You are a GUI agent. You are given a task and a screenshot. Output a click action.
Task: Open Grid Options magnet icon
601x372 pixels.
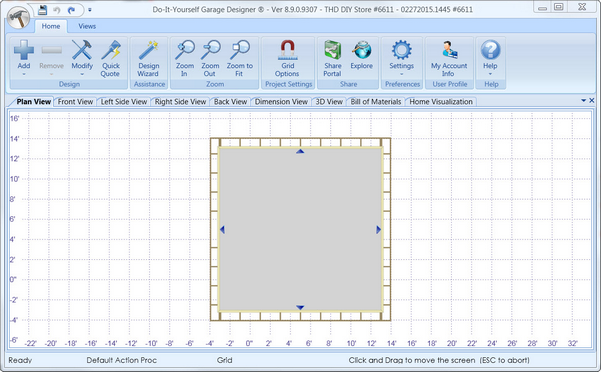click(x=287, y=50)
